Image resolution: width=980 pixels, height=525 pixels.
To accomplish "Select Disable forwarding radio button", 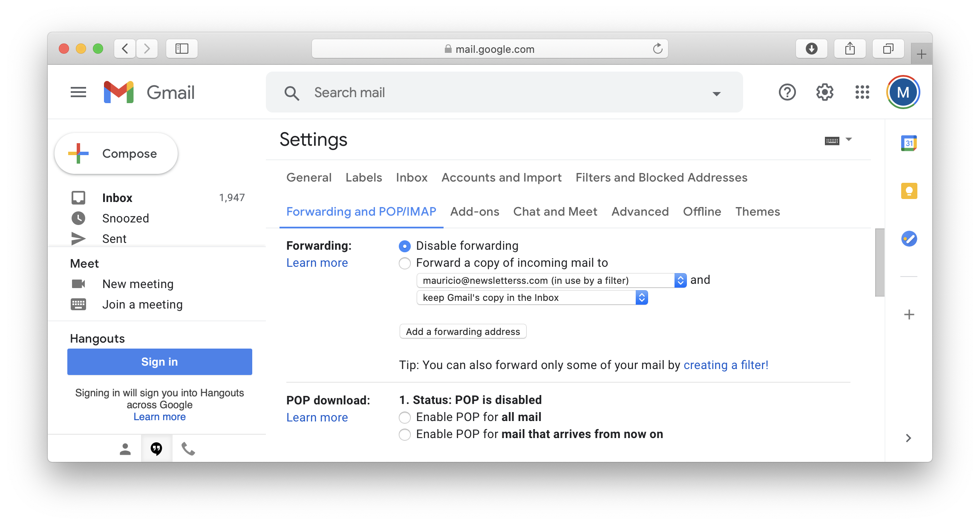I will (x=404, y=246).
